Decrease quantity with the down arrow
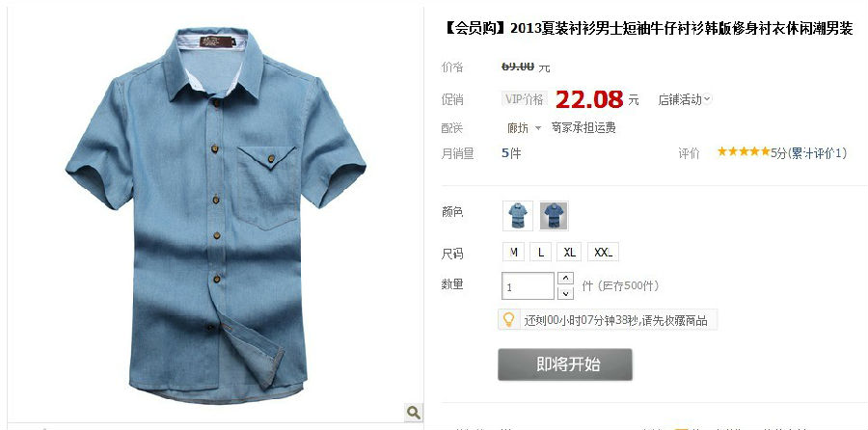The width and height of the screenshot is (868, 430). point(565,293)
